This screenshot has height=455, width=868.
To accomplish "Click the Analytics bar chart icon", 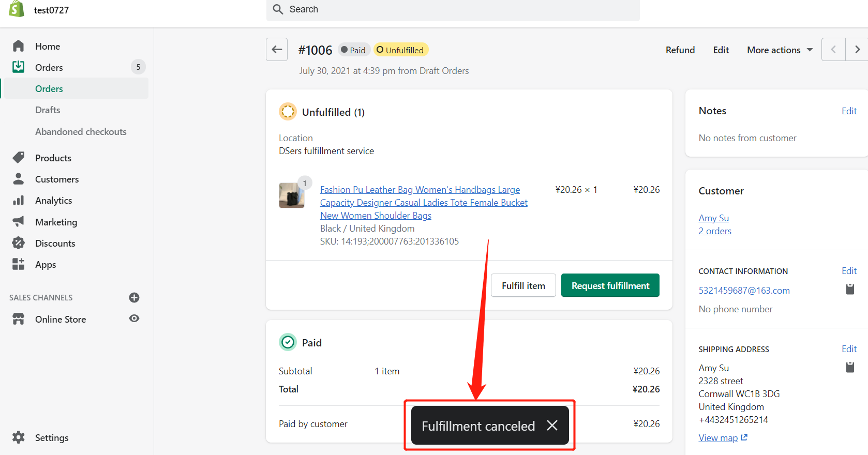I will [x=19, y=200].
